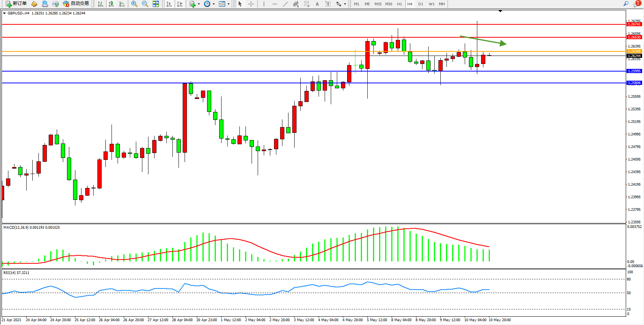
Task: Zoom in on the chart
Action: [134, 4]
